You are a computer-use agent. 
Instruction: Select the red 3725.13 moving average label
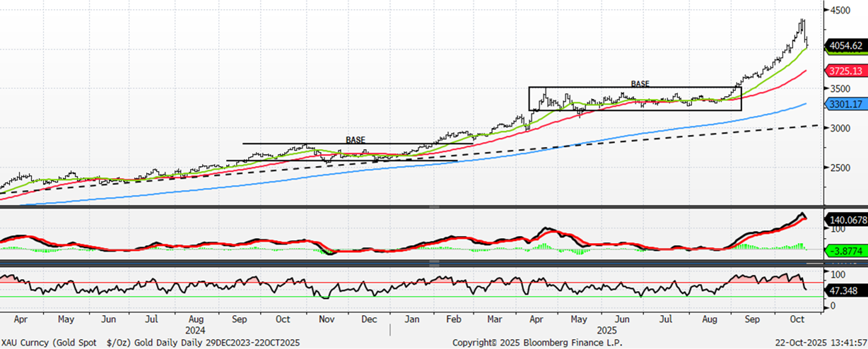click(x=845, y=71)
